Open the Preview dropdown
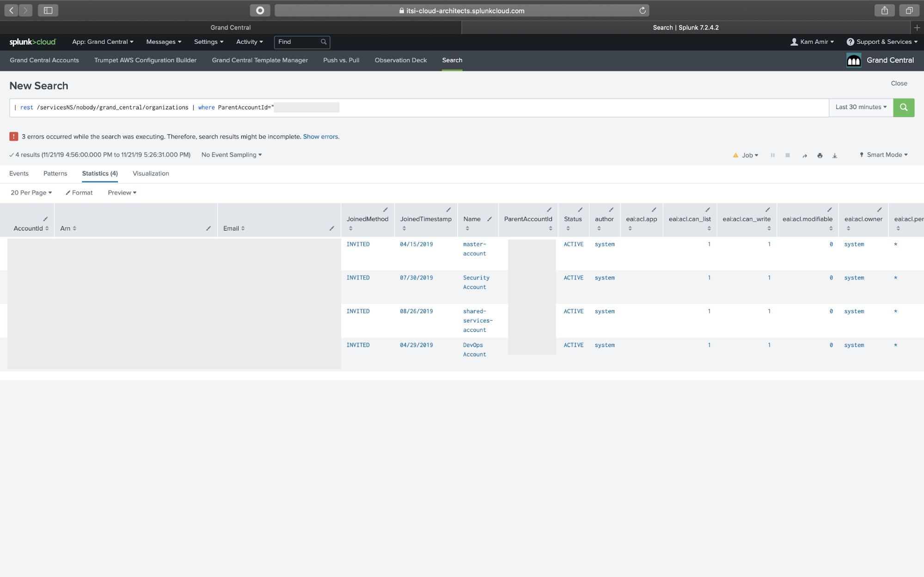924x577 pixels. pos(122,193)
